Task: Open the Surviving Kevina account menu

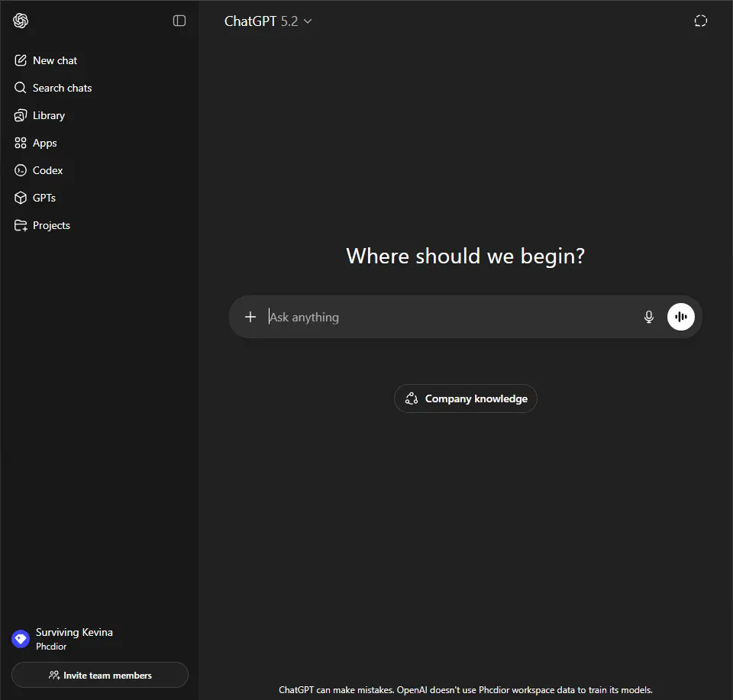Action: tap(99, 639)
